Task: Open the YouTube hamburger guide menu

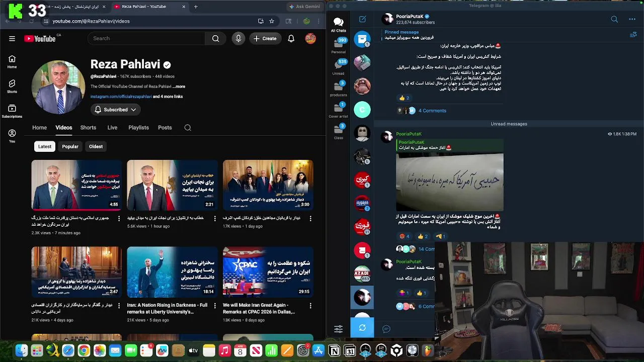Action: [12, 39]
